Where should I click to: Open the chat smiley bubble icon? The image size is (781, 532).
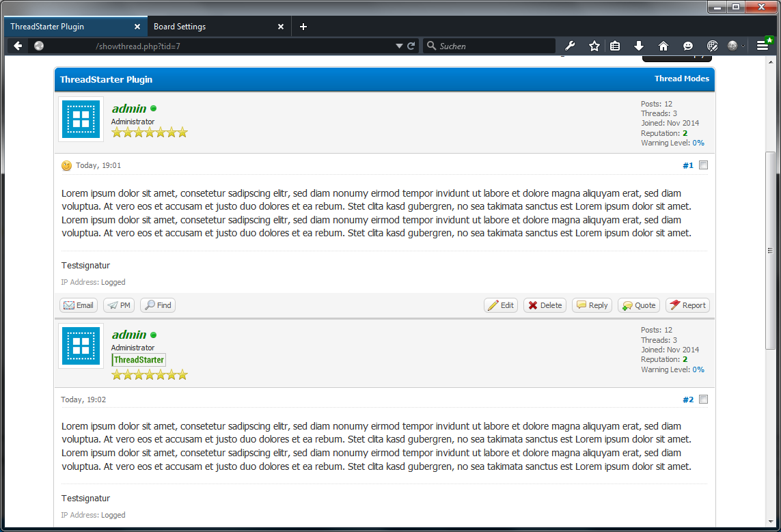[x=688, y=46]
